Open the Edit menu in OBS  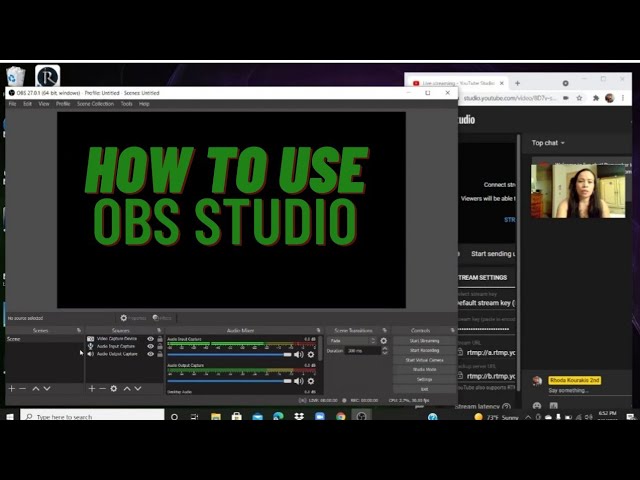pos(27,104)
